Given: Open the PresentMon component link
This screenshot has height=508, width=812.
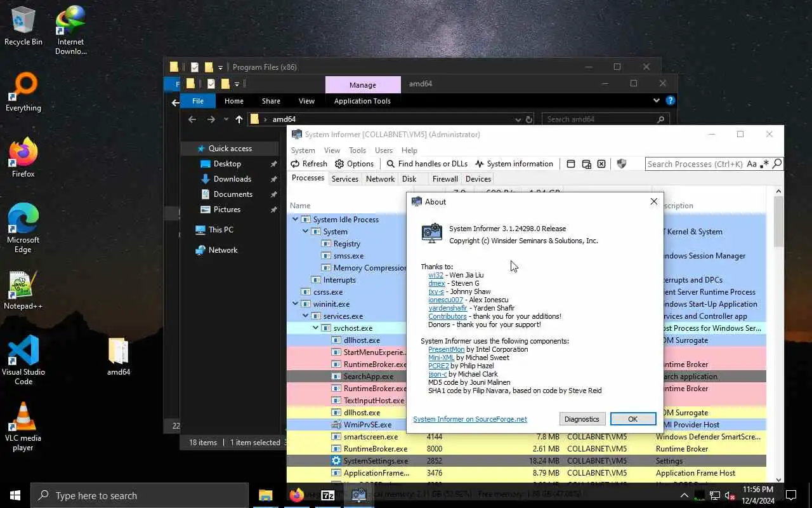Looking at the screenshot, I should coord(447,349).
